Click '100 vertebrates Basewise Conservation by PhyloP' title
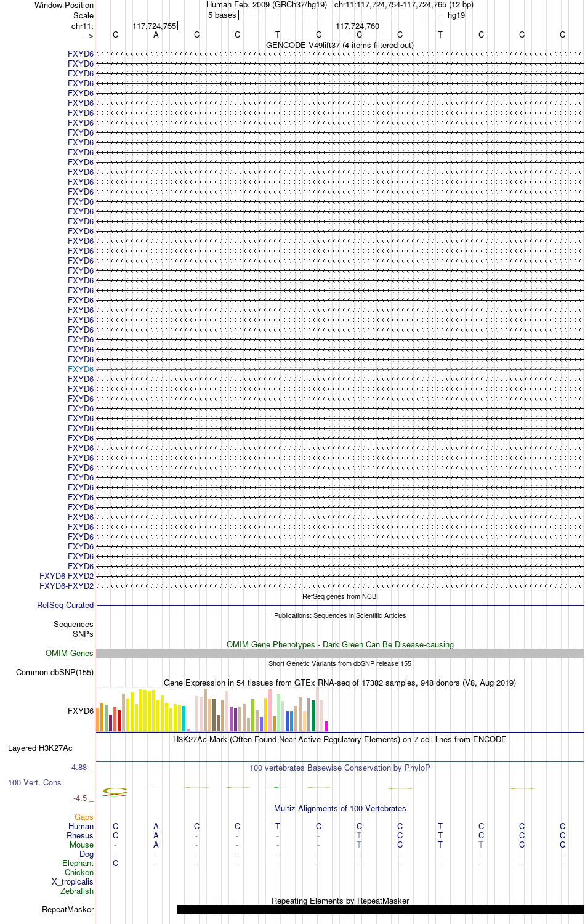Viewport: 585px width, 924px height. click(340, 768)
